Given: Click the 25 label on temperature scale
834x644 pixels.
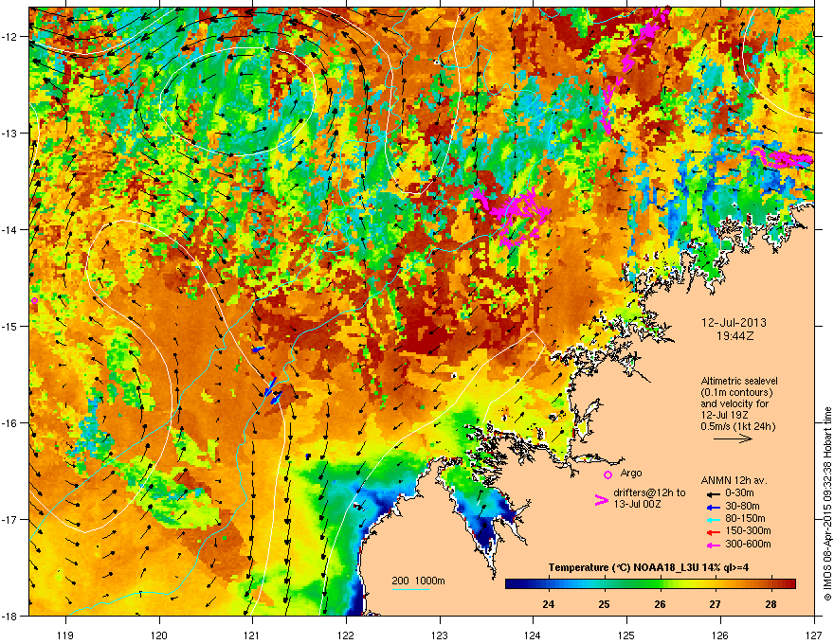Looking at the screenshot, I should 604,604.
